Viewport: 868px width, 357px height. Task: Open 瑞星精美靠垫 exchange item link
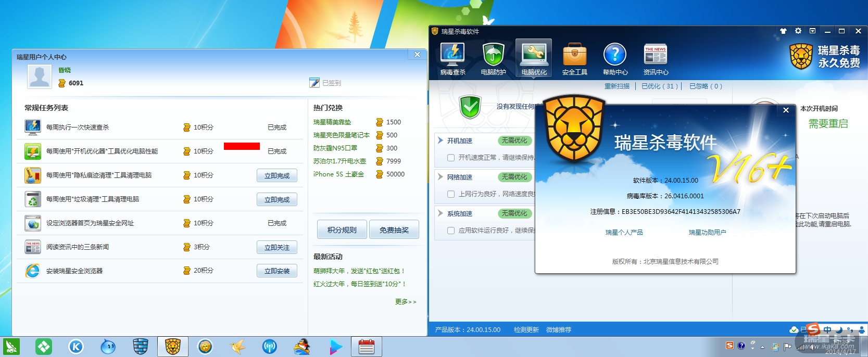(x=332, y=122)
